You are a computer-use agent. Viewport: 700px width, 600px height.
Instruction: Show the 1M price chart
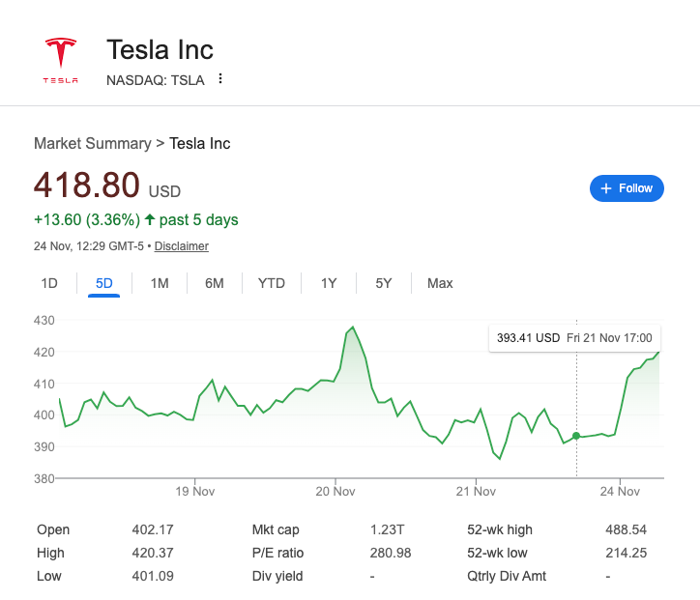160,283
